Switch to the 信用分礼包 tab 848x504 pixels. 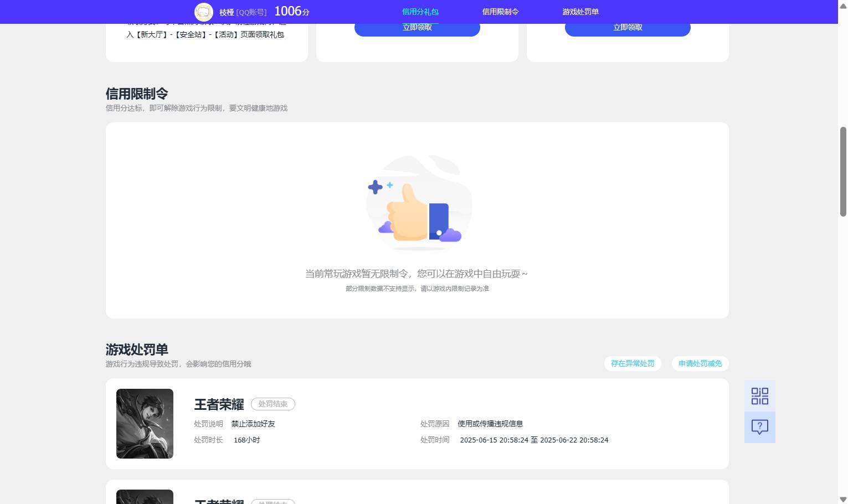[x=420, y=12]
